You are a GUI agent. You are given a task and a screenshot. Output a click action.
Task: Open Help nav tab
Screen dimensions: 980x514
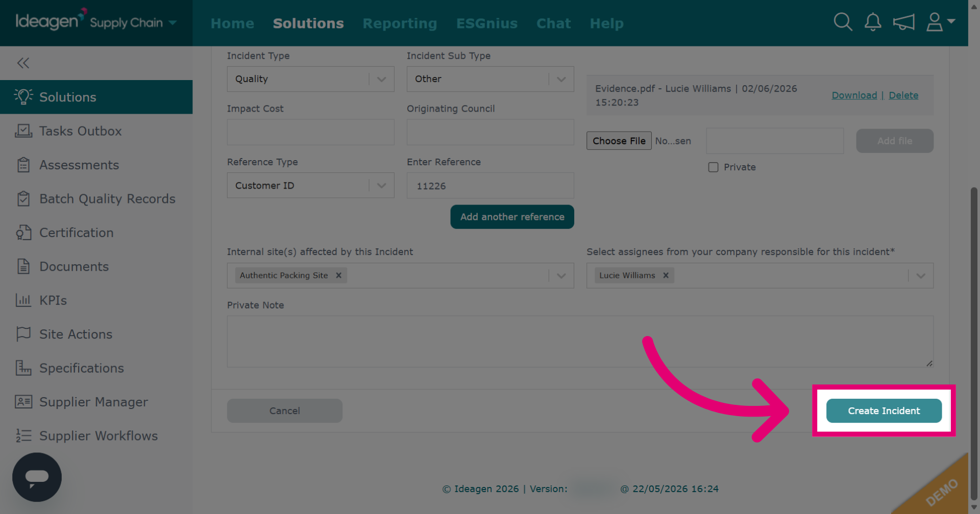pos(606,23)
